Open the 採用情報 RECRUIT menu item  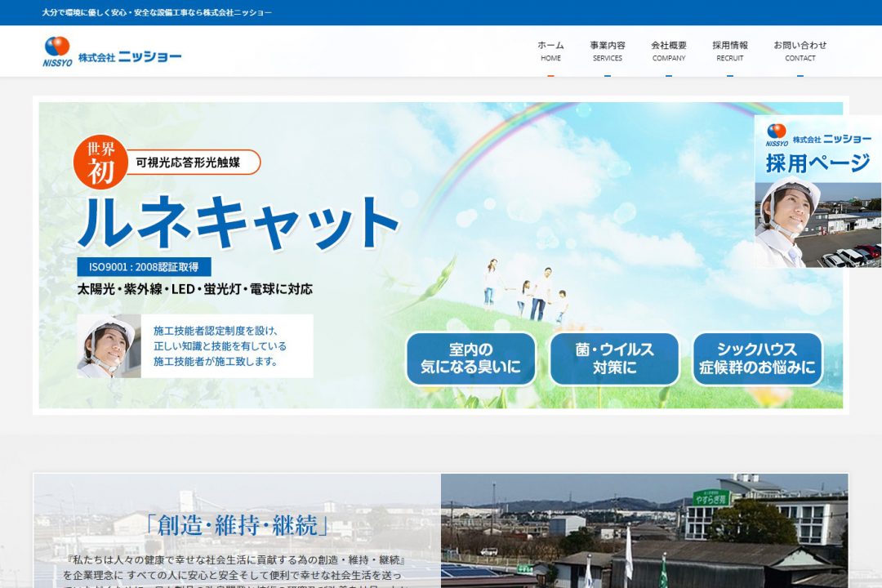pos(730,51)
